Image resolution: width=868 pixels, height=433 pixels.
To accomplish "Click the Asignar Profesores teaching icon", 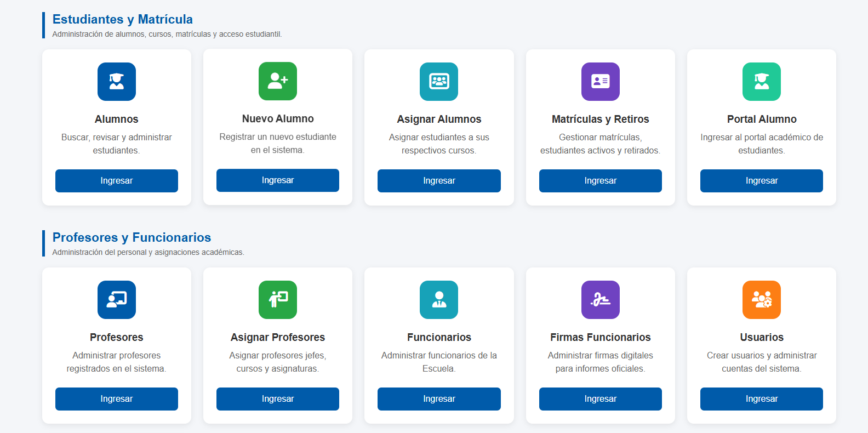I will pyautogui.click(x=278, y=300).
